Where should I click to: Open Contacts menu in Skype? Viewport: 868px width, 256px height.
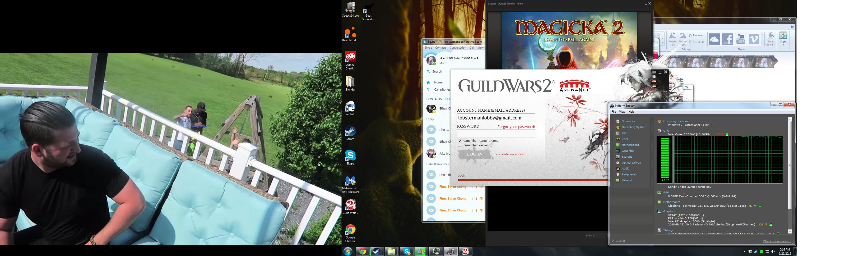click(440, 48)
